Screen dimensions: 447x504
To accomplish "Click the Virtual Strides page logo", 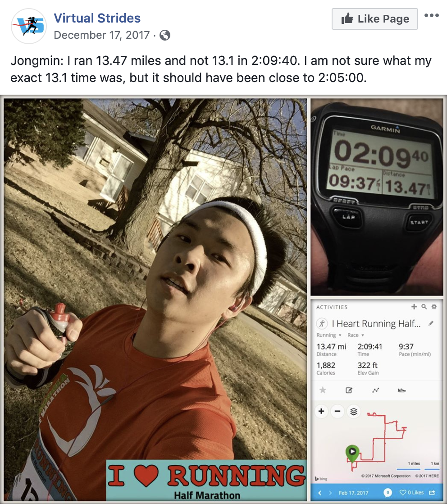I will pyautogui.click(x=28, y=26).
